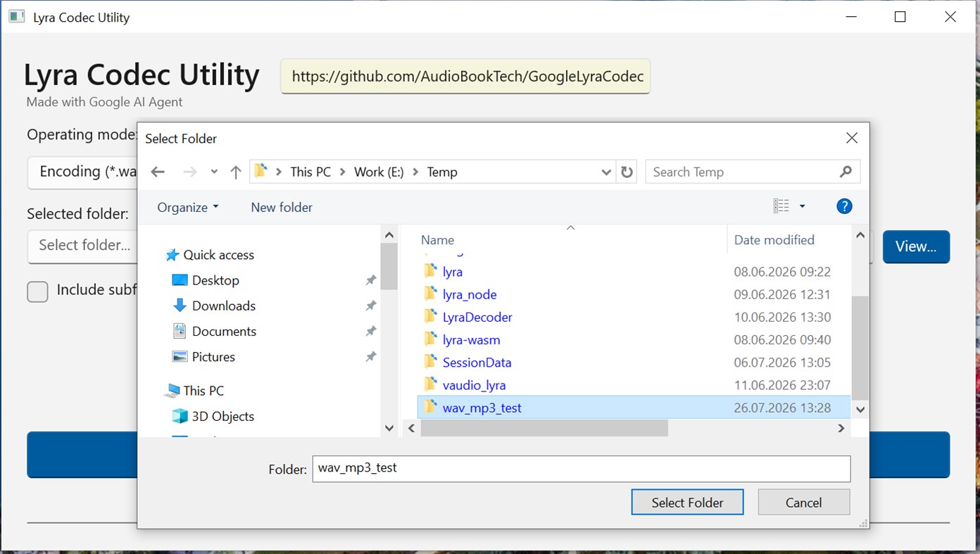Expand the Work (E:) breadcrumb chevron
The width and height of the screenshot is (980, 554).
[x=415, y=172]
